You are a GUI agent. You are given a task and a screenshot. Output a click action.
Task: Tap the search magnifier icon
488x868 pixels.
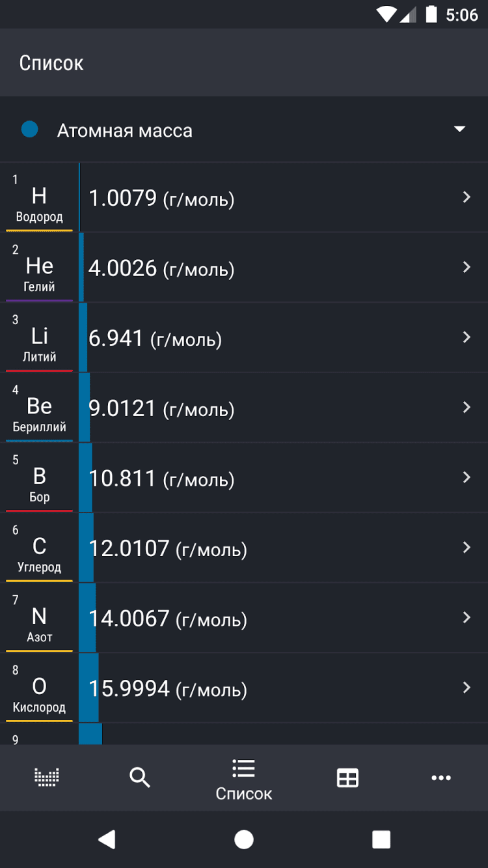click(140, 777)
